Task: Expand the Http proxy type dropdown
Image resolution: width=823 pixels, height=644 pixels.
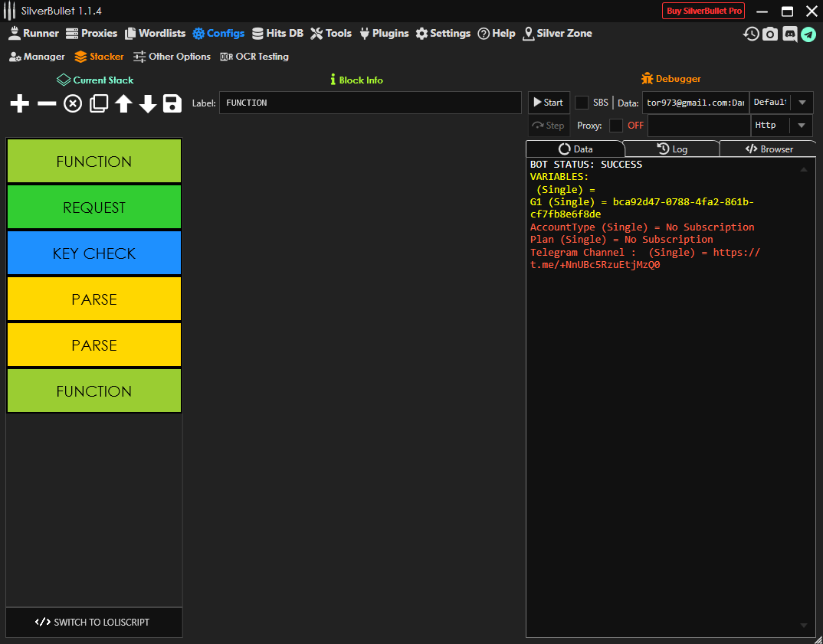Action: pos(802,126)
